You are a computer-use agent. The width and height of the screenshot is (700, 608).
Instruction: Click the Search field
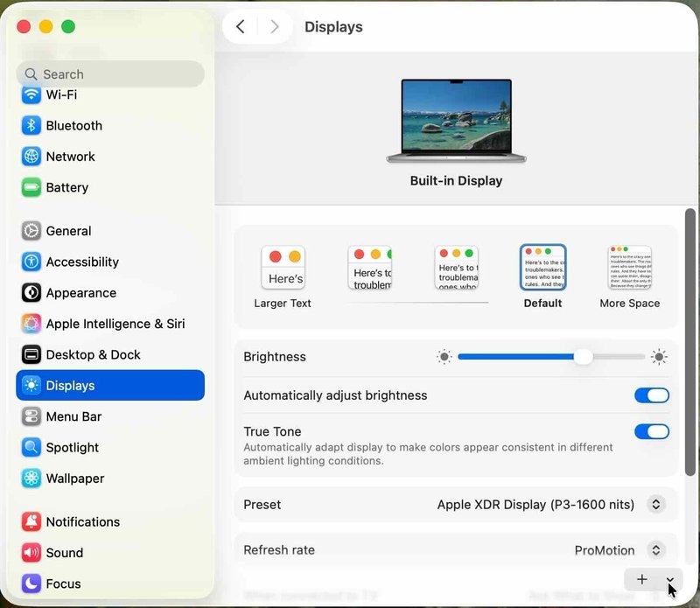(x=110, y=74)
